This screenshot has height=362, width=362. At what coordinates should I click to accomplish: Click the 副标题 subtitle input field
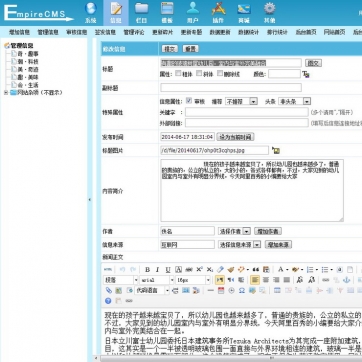(x=231, y=88)
